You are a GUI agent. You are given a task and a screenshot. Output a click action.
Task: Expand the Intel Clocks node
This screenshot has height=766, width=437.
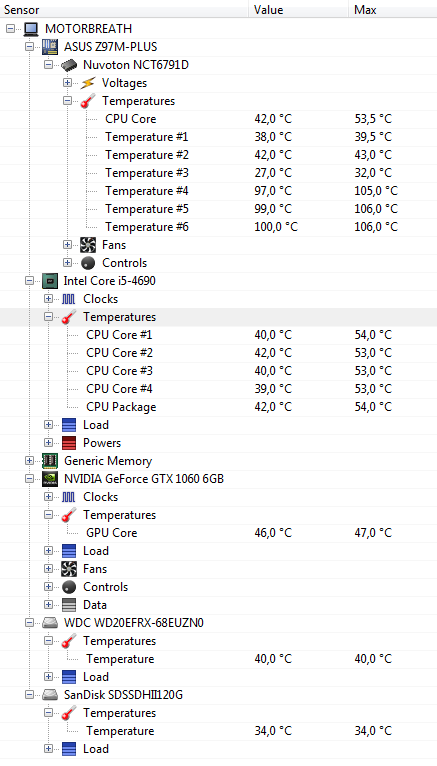(x=48, y=299)
